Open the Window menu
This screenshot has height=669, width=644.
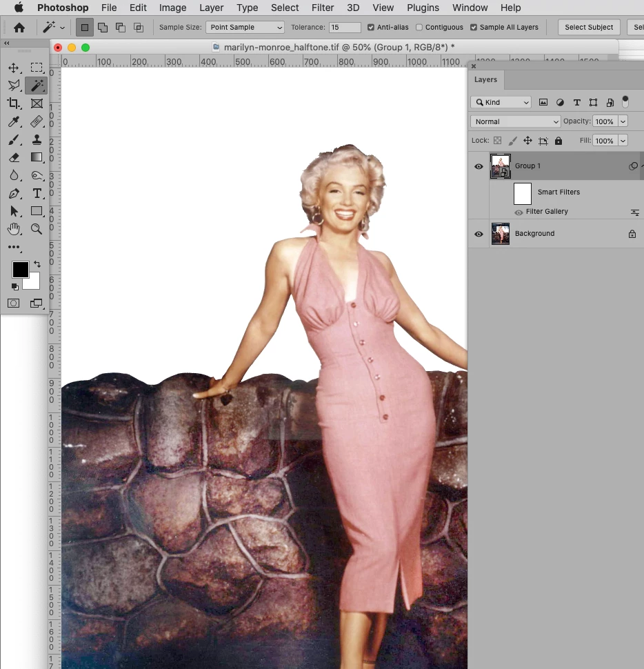point(470,8)
